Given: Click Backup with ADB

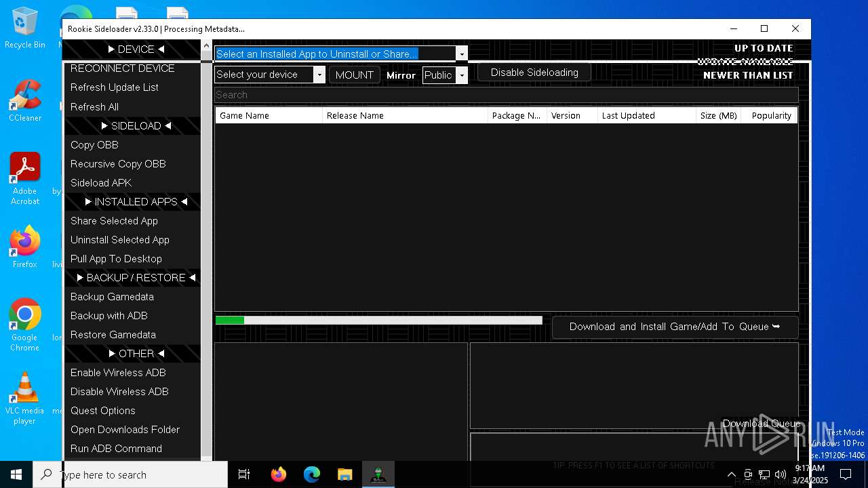Looking at the screenshot, I should click(132, 315).
